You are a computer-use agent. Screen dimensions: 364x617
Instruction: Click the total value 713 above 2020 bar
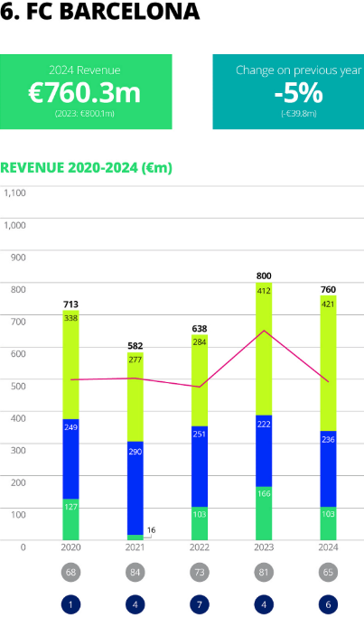coord(70,304)
